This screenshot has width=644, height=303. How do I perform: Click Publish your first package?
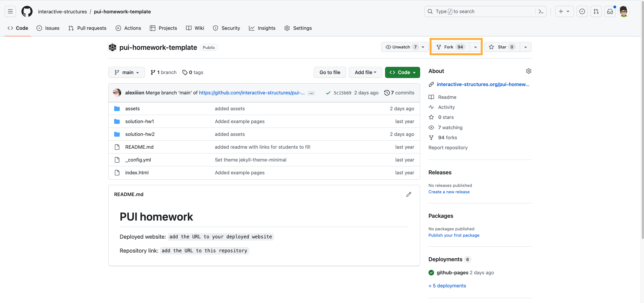pyautogui.click(x=454, y=235)
